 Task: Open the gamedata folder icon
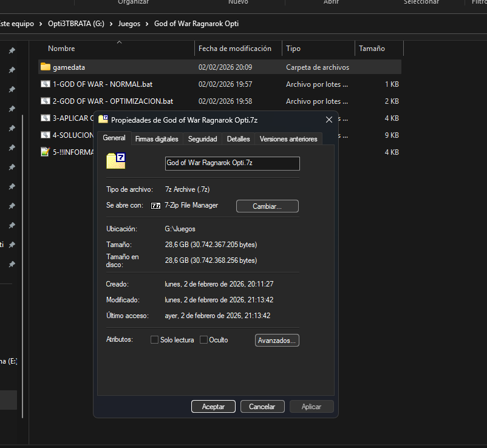pos(46,67)
